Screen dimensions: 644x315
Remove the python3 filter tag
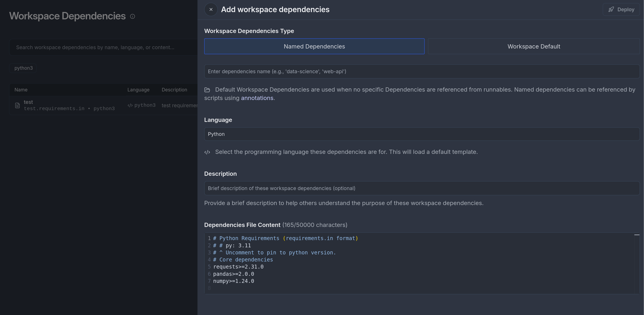pos(23,68)
